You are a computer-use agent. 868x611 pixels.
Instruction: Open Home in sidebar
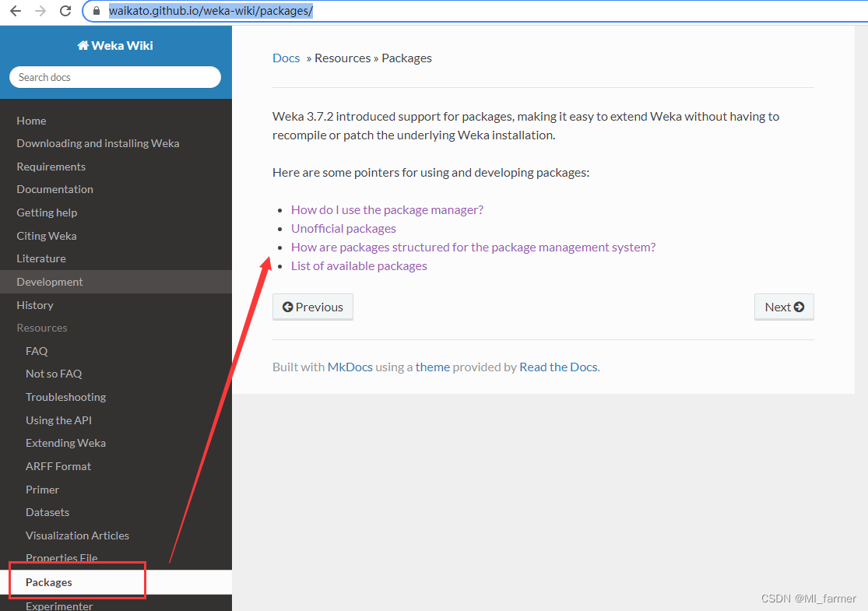coord(32,121)
